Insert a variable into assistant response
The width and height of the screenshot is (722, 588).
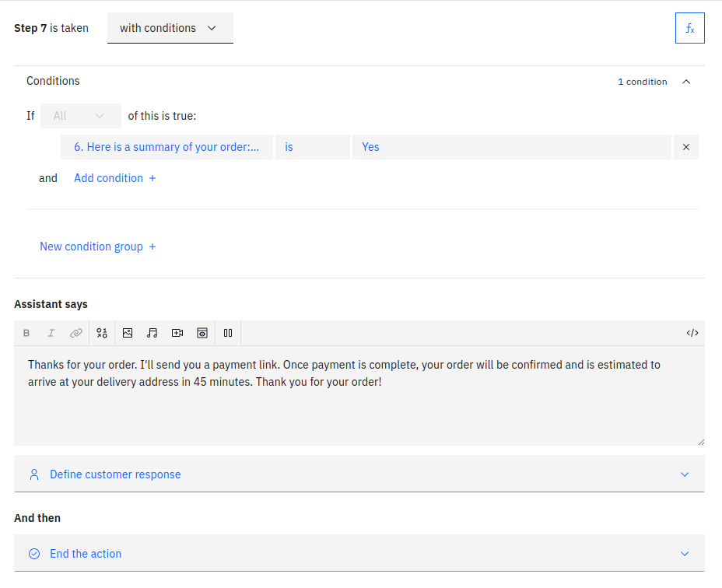tap(102, 333)
